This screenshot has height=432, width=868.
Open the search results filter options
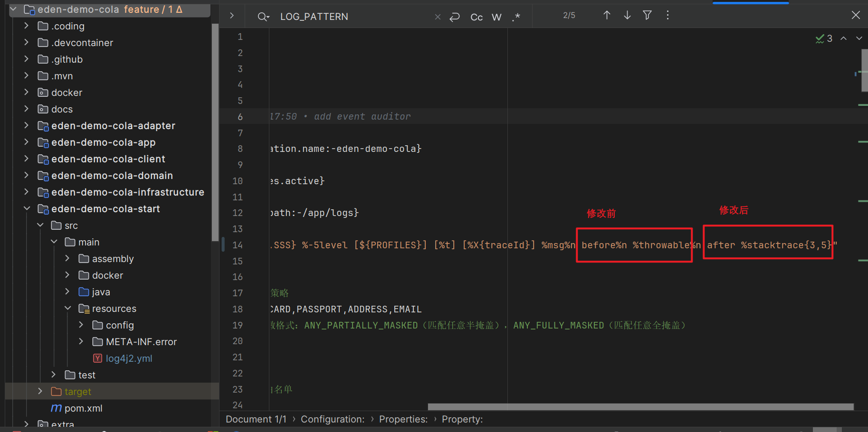click(647, 16)
